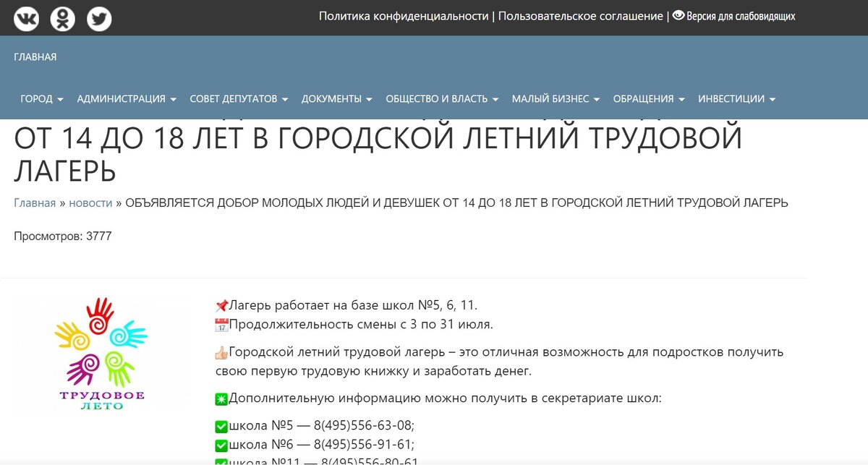The image size is (868, 465).
Task: Open the Twitter social icon
Action: pos(100,18)
